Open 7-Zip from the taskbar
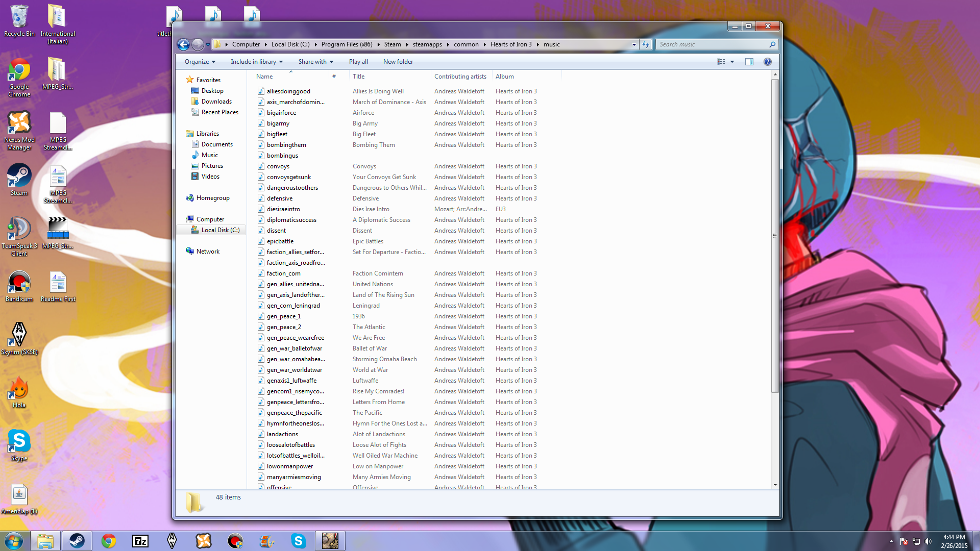 [140, 541]
